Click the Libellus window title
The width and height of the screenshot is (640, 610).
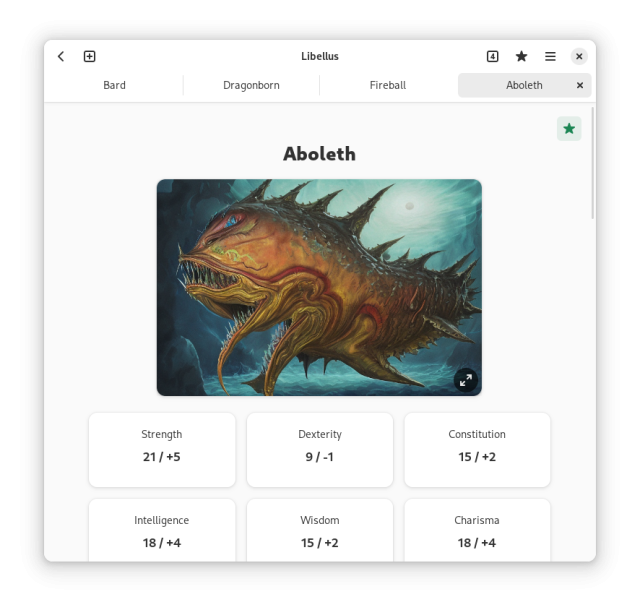tap(320, 56)
